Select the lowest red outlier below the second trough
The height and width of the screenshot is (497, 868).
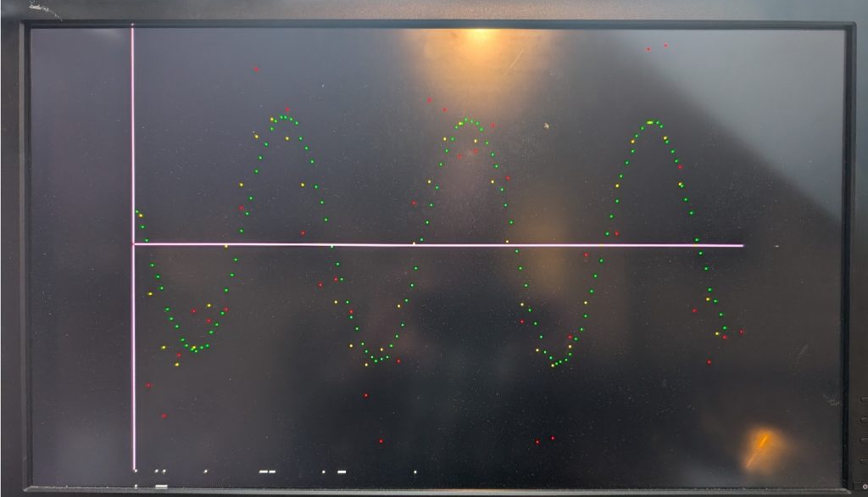pyautogui.click(x=381, y=441)
